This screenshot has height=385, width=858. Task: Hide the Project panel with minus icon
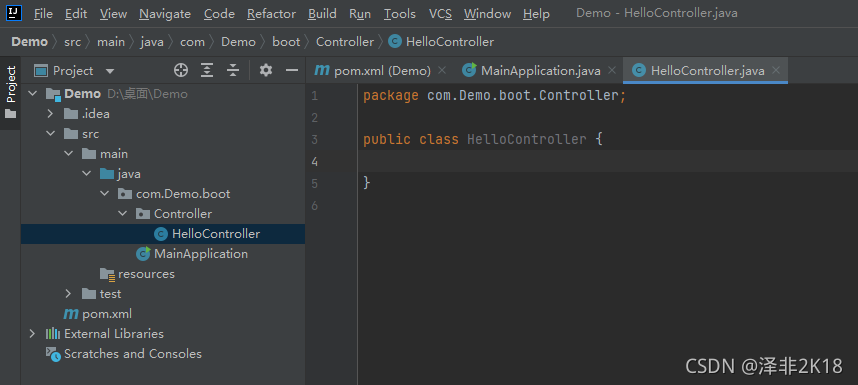click(292, 70)
